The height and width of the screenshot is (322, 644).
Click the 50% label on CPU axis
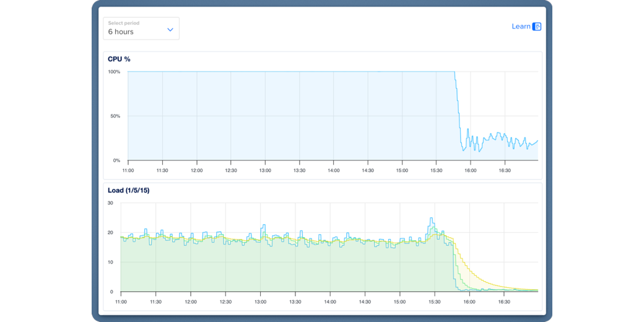pyautogui.click(x=115, y=116)
